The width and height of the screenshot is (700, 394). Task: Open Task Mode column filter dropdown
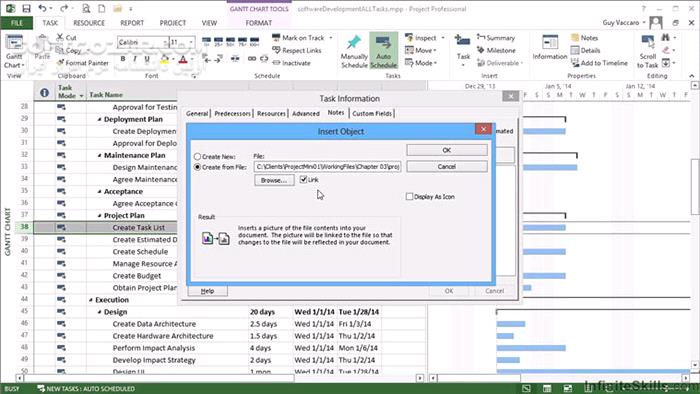point(81,96)
